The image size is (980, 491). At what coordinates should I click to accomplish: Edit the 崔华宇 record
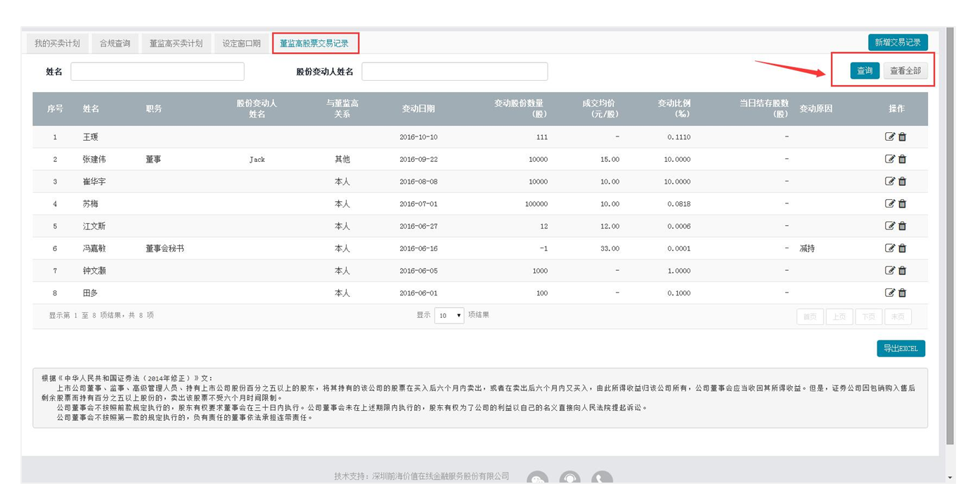889,181
